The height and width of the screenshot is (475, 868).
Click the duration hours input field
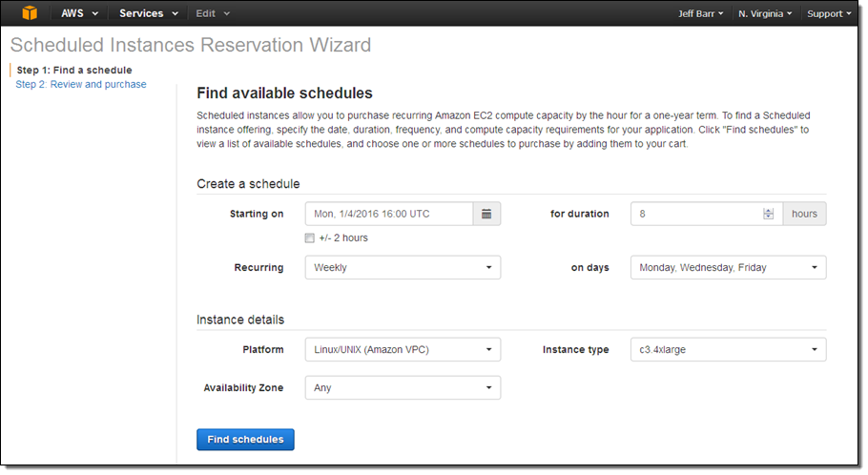[x=694, y=214]
